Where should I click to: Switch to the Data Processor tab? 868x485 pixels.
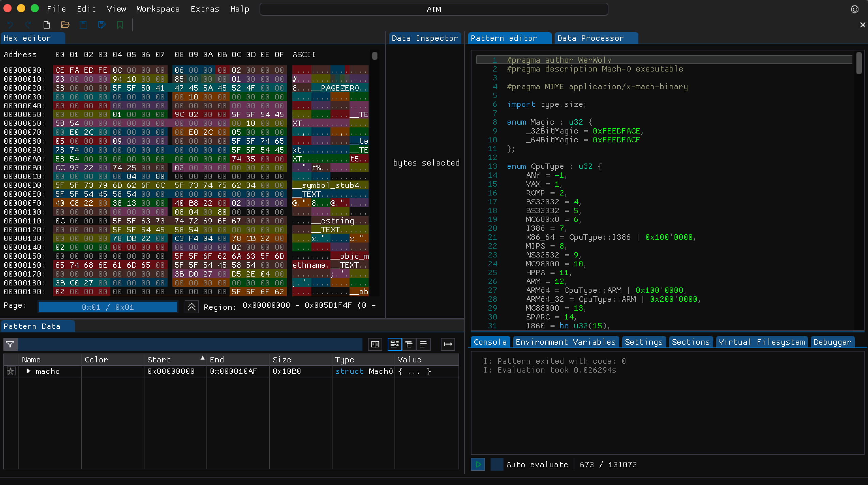[590, 38]
